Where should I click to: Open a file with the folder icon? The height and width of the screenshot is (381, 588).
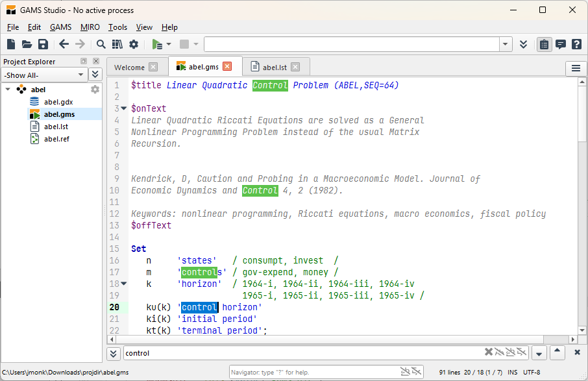27,44
